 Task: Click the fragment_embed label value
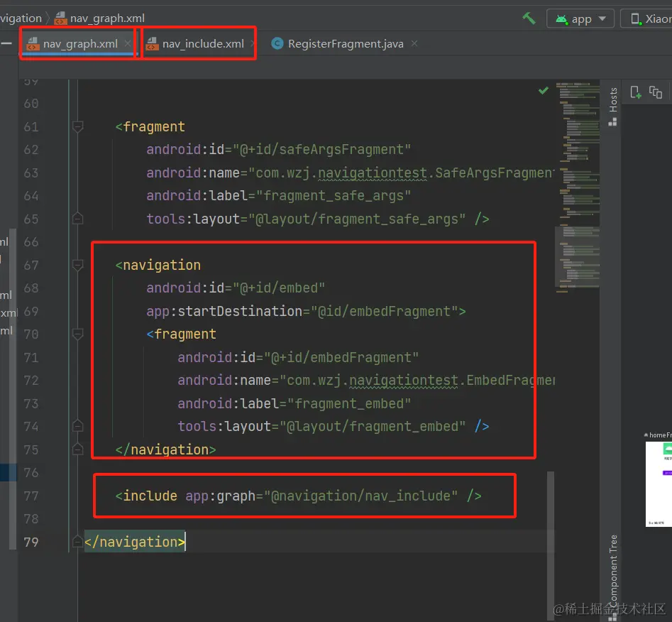click(x=349, y=404)
